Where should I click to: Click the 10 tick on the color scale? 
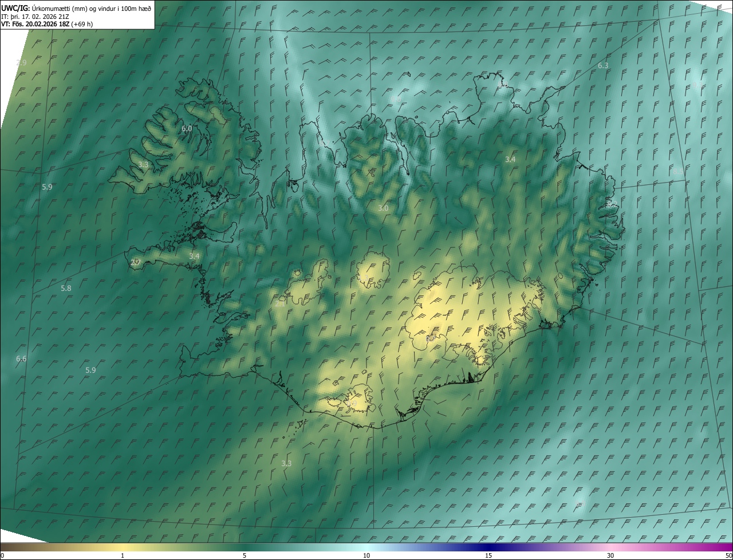[x=366, y=555]
